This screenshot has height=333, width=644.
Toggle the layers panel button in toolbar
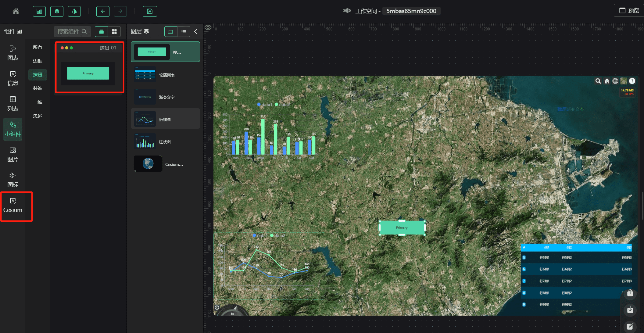pyautogui.click(x=57, y=11)
